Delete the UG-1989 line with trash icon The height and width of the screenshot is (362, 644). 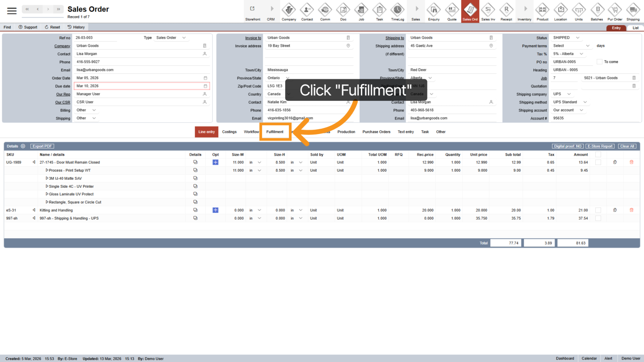pyautogui.click(x=631, y=162)
